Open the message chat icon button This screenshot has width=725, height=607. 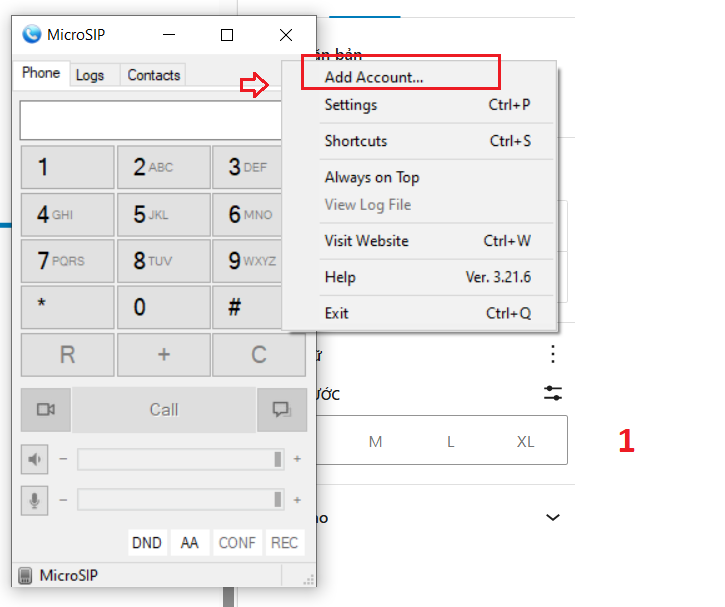[x=282, y=410]
